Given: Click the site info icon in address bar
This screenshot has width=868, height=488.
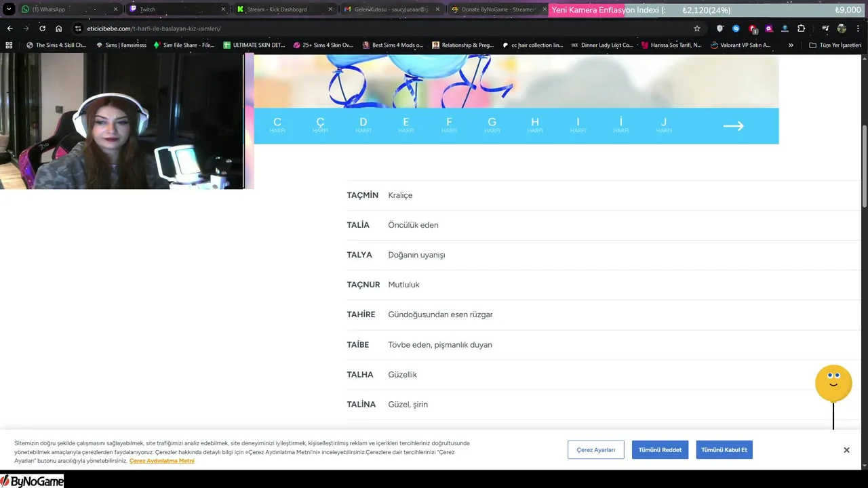Looking at the screenshot, I should pos(78,28).
